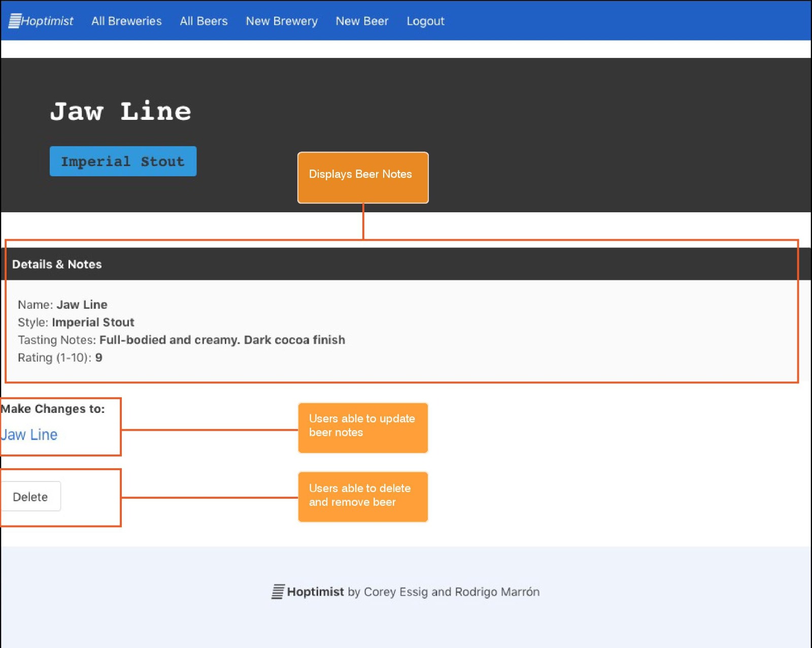Select the Tasting Notes text line
The width and height of the screenshot is (812, 648).
pos(181,340)
